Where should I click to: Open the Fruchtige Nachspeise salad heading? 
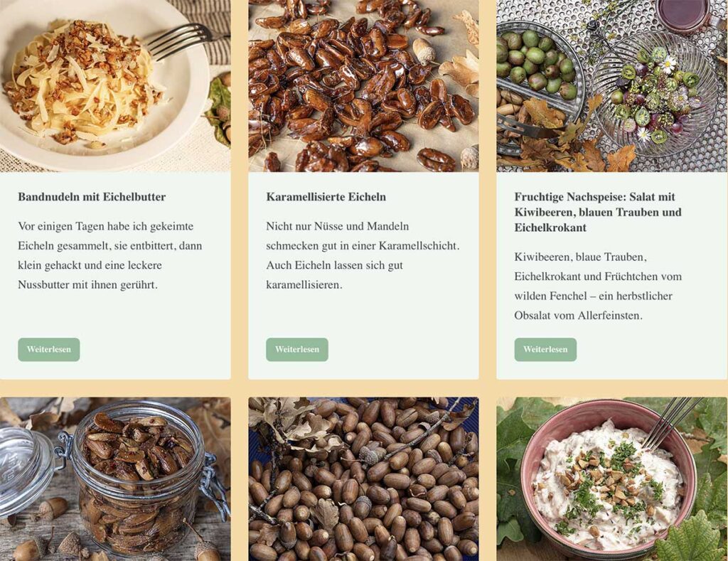click(x=598, y=212)
